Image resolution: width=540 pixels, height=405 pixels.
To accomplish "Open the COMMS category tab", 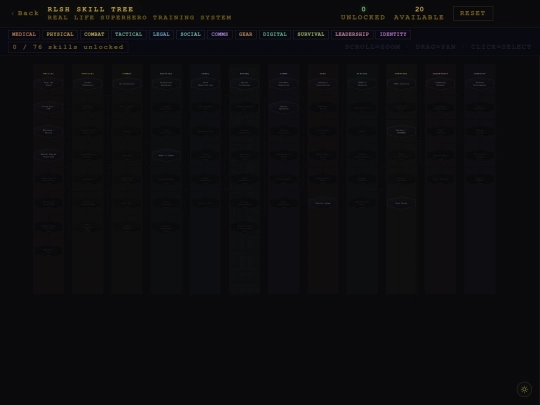I will point(220,34).
